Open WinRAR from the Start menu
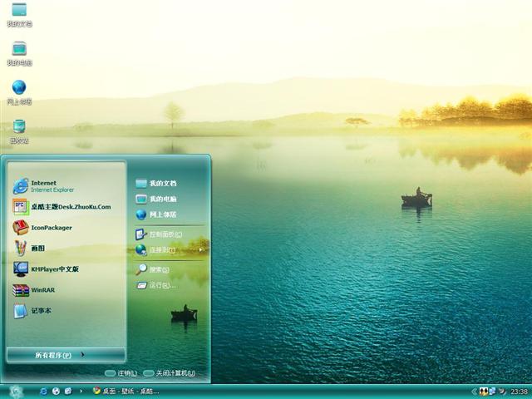The width and height of the screenshot is (532, 399). 42,290
